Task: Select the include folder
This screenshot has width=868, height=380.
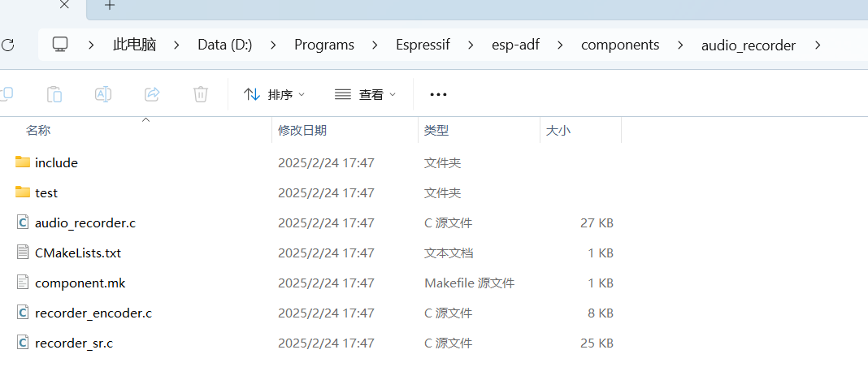Action: (x=56, y=162)
